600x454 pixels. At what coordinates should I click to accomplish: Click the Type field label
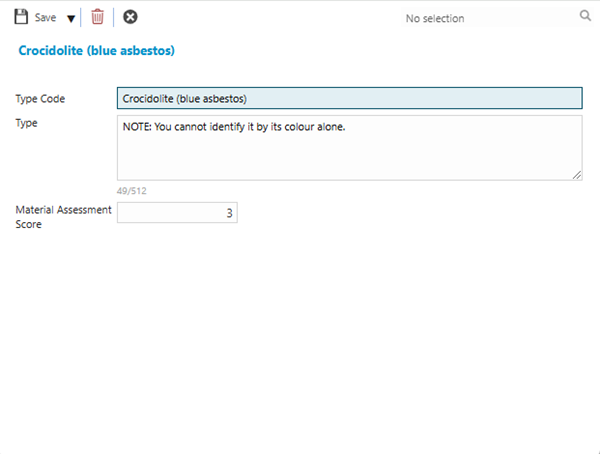tap(26, 123)
